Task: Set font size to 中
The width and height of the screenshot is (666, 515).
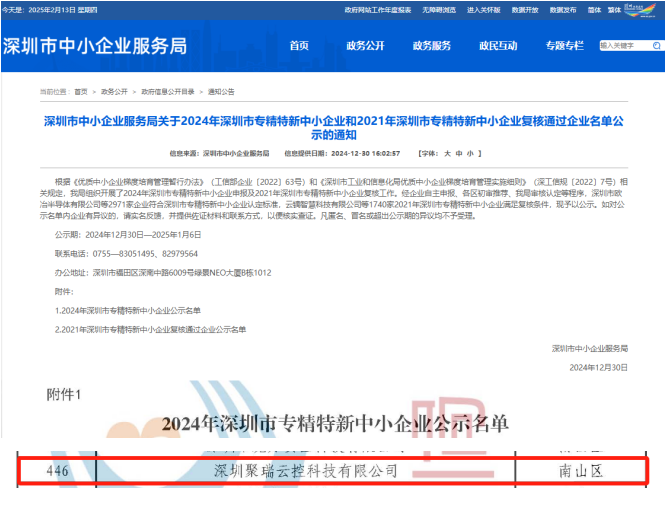Action: (x=459, y=153)
